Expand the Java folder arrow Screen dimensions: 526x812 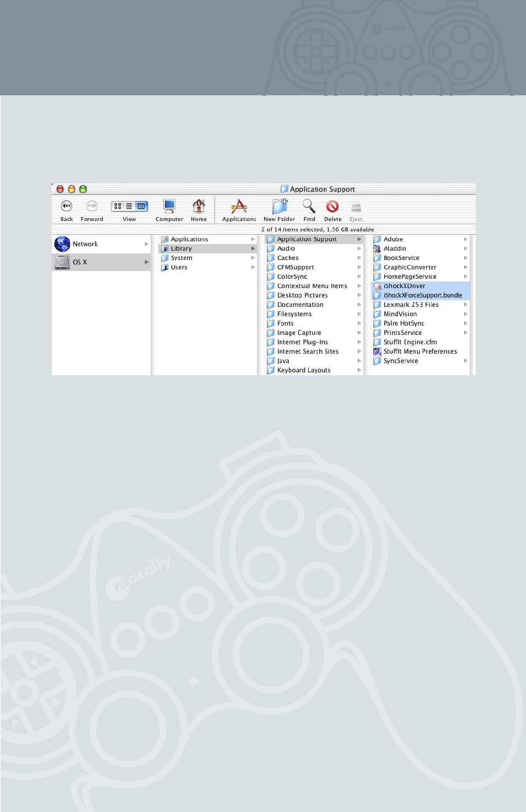[x=359, y=361]
